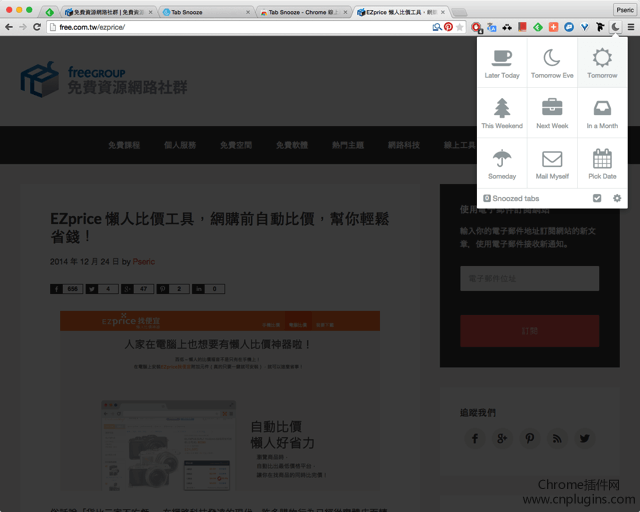Open the Pseric profile button
This screenshot has height=512, width=640.
point(624,10)
